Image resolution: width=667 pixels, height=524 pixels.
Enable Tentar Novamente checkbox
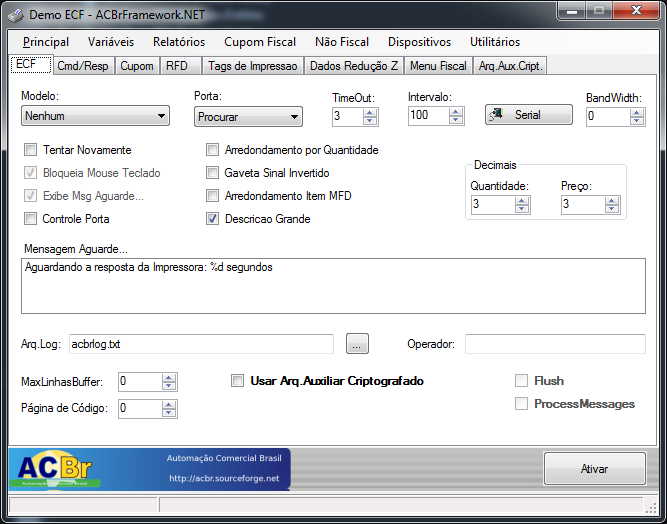31,150
